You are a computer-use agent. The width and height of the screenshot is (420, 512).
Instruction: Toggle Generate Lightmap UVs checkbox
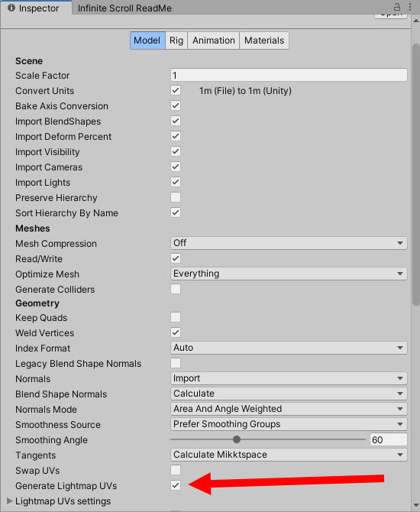click(176, 485)
